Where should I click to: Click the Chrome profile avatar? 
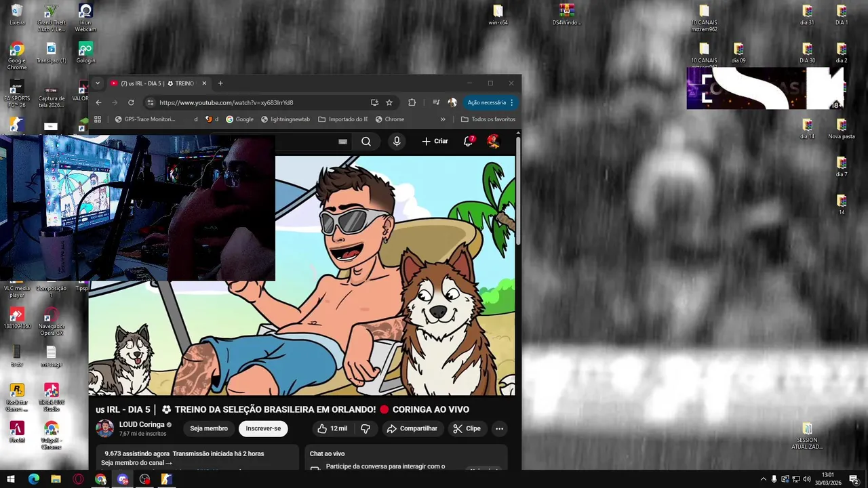click(452, 102)
